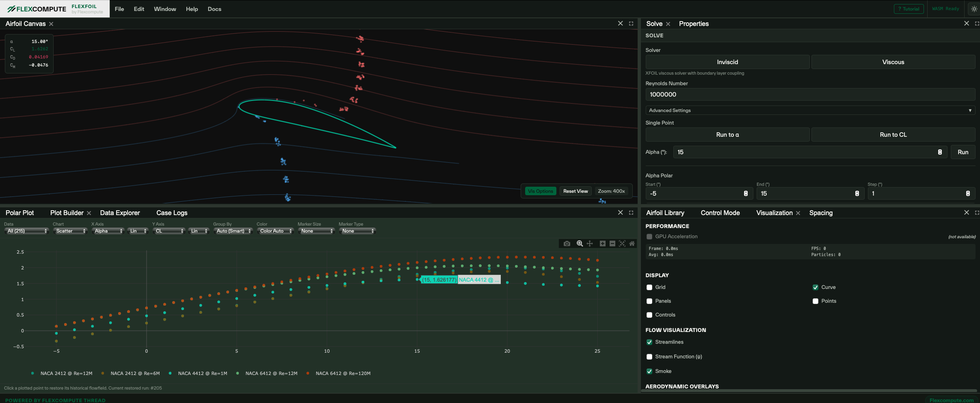Viewport: 980px width, 403px height.
Task: Open the Chart type dropdown showing Scatter
Action: click(x=70, y=231)
